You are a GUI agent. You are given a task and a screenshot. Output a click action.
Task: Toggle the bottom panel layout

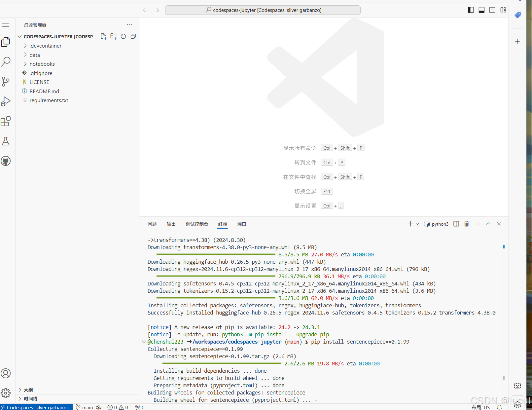[x=481, y=10]
